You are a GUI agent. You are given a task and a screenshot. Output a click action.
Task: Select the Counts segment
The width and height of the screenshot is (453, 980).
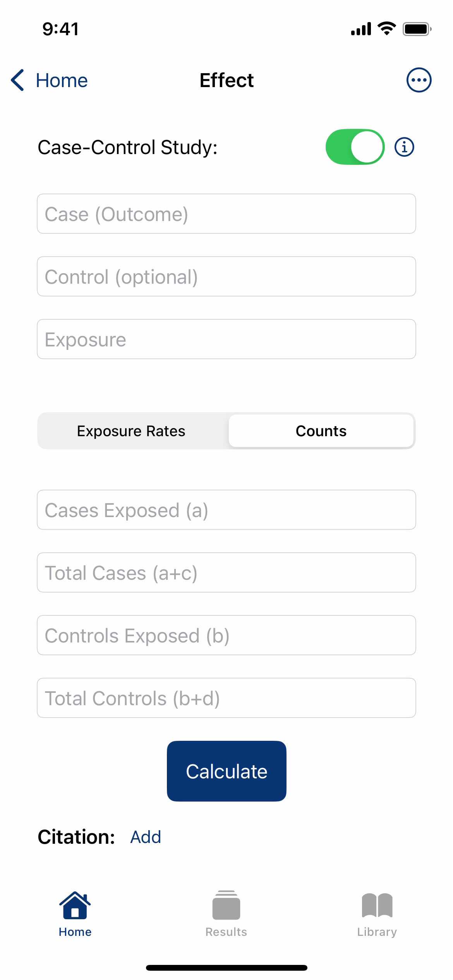tap(321, 431)
